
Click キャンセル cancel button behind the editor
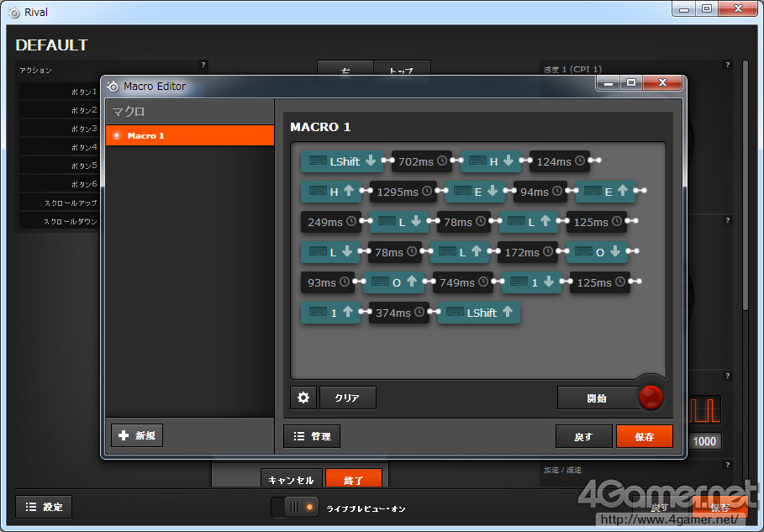292,479
